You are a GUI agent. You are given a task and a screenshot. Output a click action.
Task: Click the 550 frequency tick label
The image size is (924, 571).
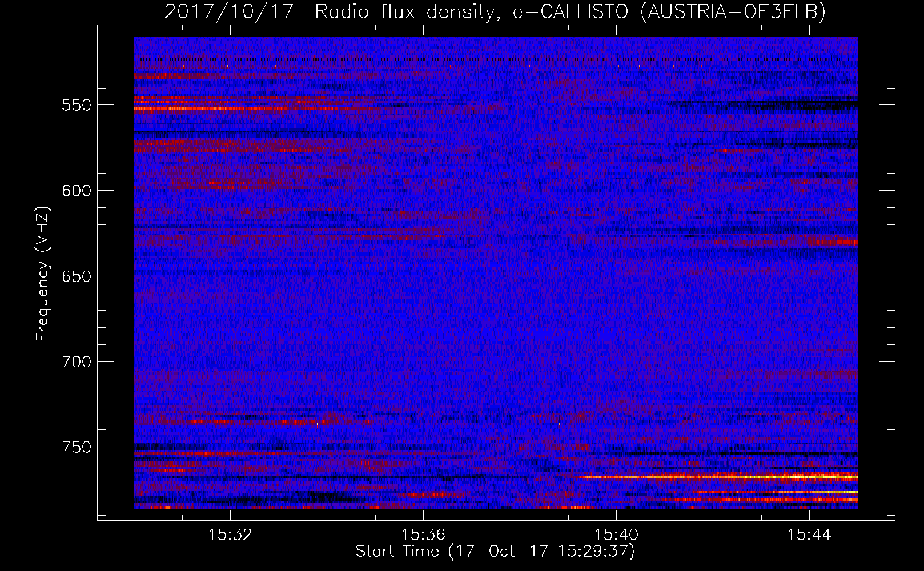[x=77, y=105]
